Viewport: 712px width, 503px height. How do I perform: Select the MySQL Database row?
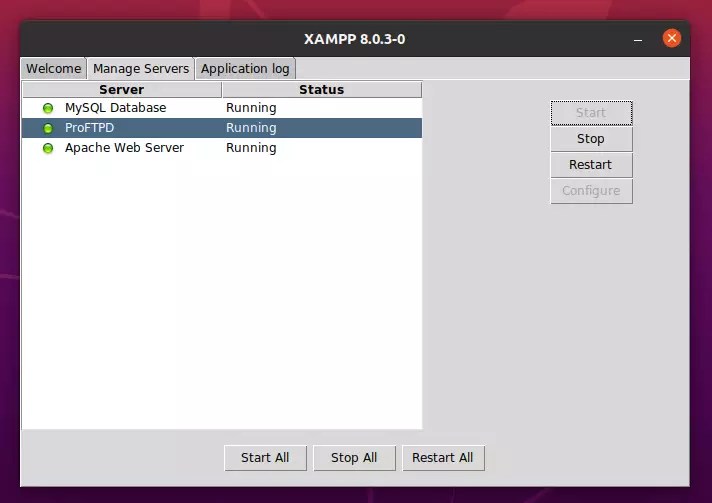(x=222, y=108)
